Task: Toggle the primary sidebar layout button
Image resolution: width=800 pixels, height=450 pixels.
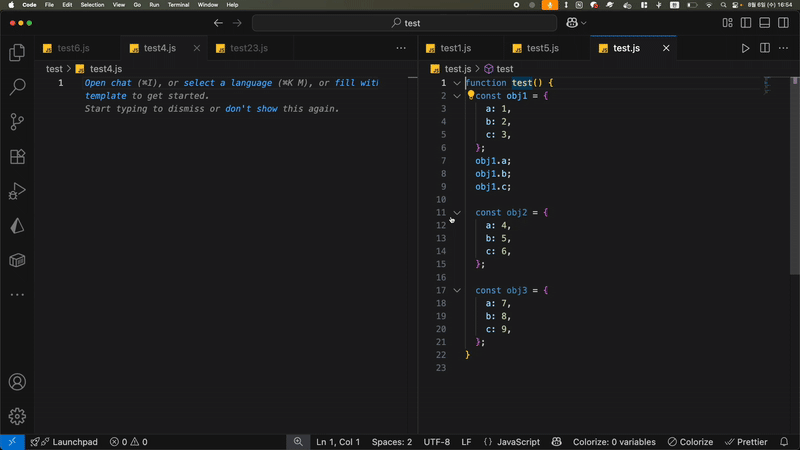Action: click(x=745, y=22)
